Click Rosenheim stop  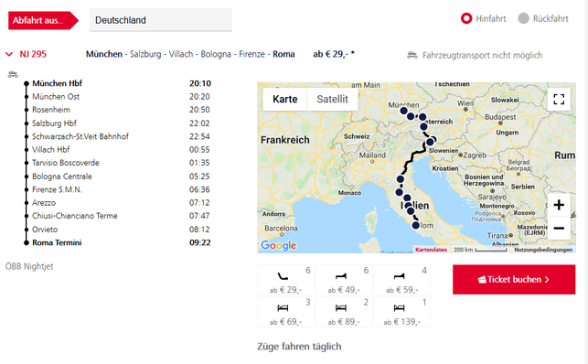pos(51,110)
